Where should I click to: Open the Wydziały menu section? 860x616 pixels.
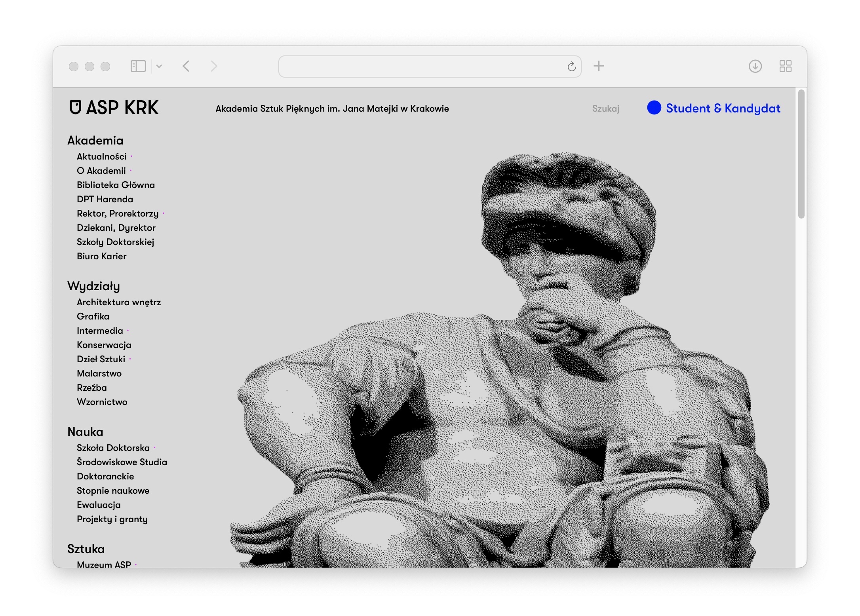click(93, 286)
